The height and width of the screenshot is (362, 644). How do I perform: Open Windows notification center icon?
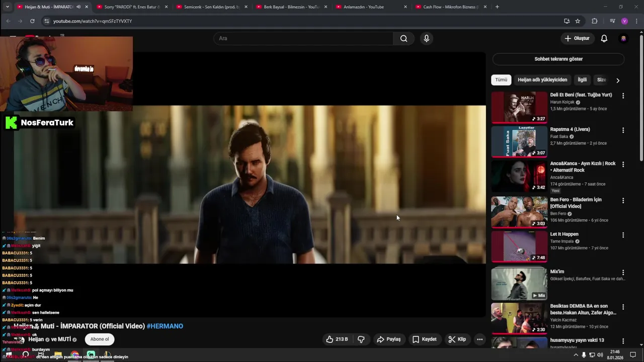[x=633, y=355]
